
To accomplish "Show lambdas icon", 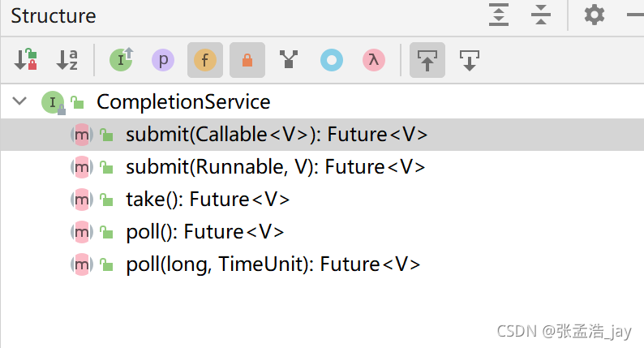I will pyautogui.click(x=374, y=60).
